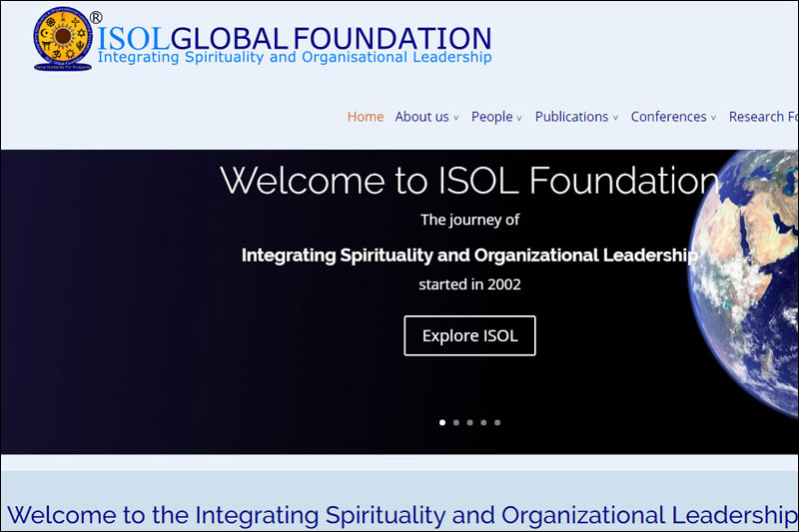Viewport: 799px width, 532px height.
Task: Expand the chevron beside About us
Action: click(x=456, y=118)
